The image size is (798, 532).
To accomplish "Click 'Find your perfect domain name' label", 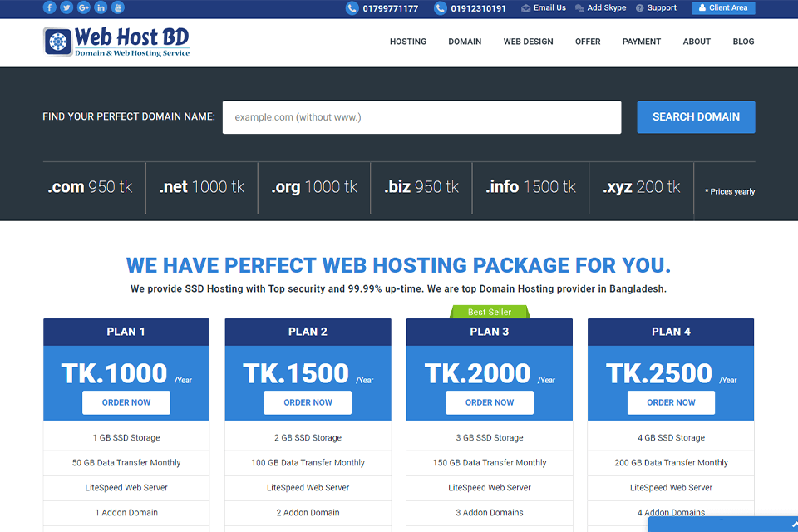I will click(x=129, y=116).
